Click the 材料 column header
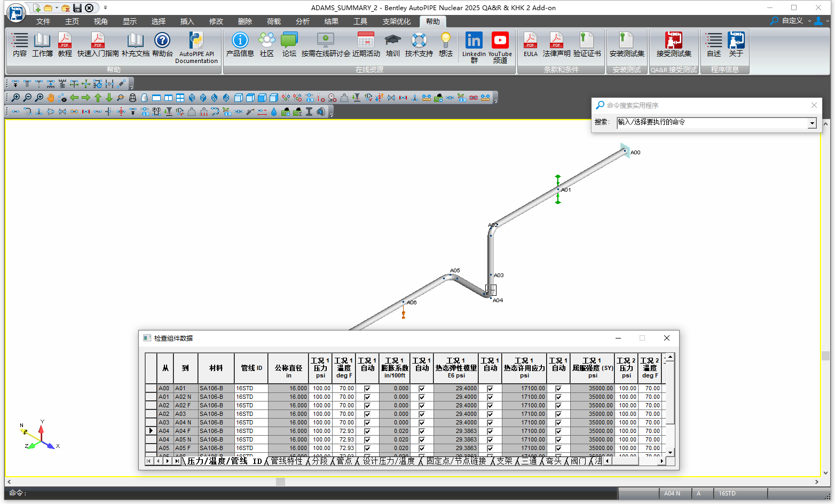The image size is (835, 504). tap(216, 368)
